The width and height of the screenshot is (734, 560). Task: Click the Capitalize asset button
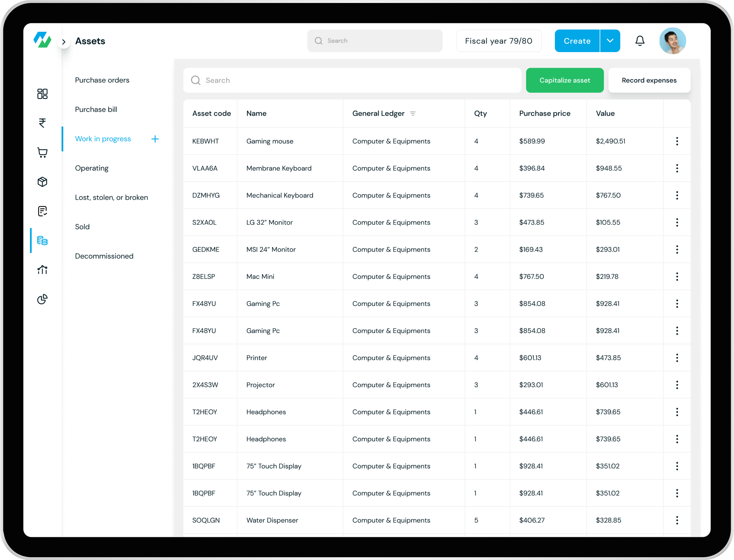[x=565, y=80]
